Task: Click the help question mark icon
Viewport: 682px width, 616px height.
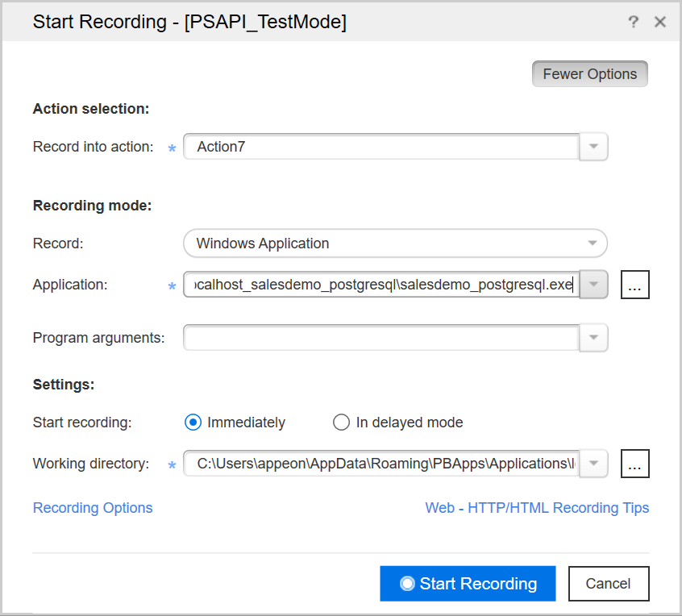Action: point(634,22)
